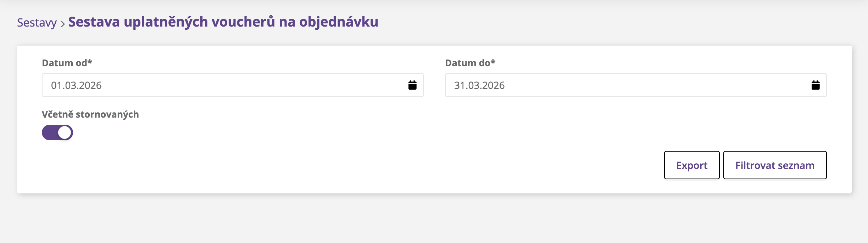Click the date text 01.03.2026
The height and width of the screenshot is (243, 868).
(x=76, y=85)
